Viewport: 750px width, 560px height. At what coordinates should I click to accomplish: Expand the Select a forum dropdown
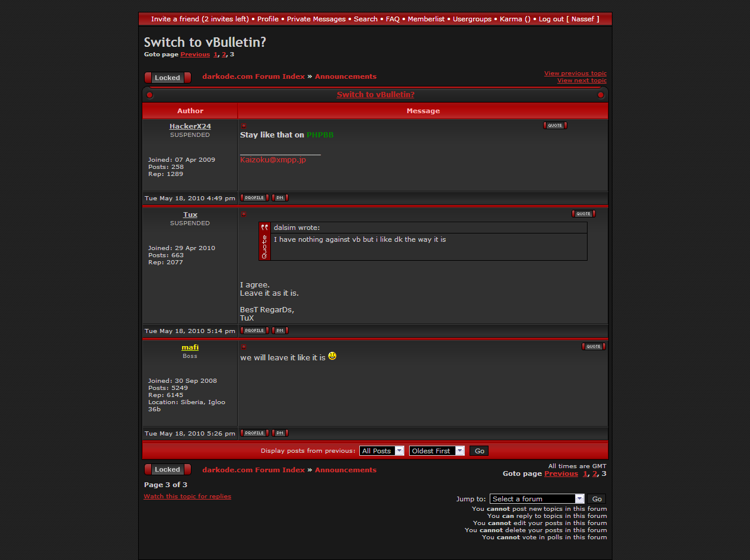pos(537,499)
